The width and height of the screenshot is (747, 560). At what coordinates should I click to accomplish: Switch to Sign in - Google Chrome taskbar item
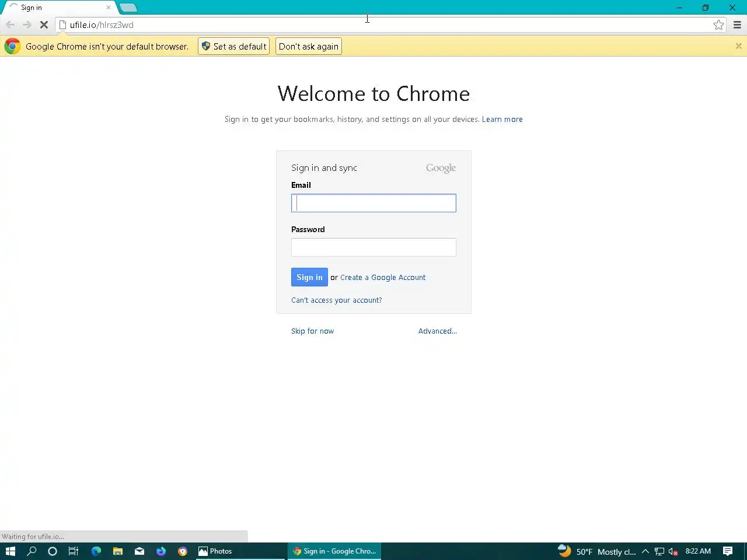point(334,551)
